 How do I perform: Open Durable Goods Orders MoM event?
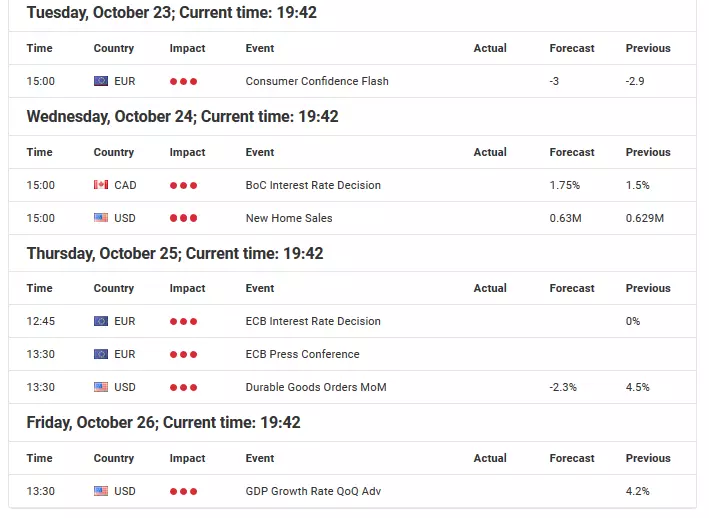coord(316,387)
